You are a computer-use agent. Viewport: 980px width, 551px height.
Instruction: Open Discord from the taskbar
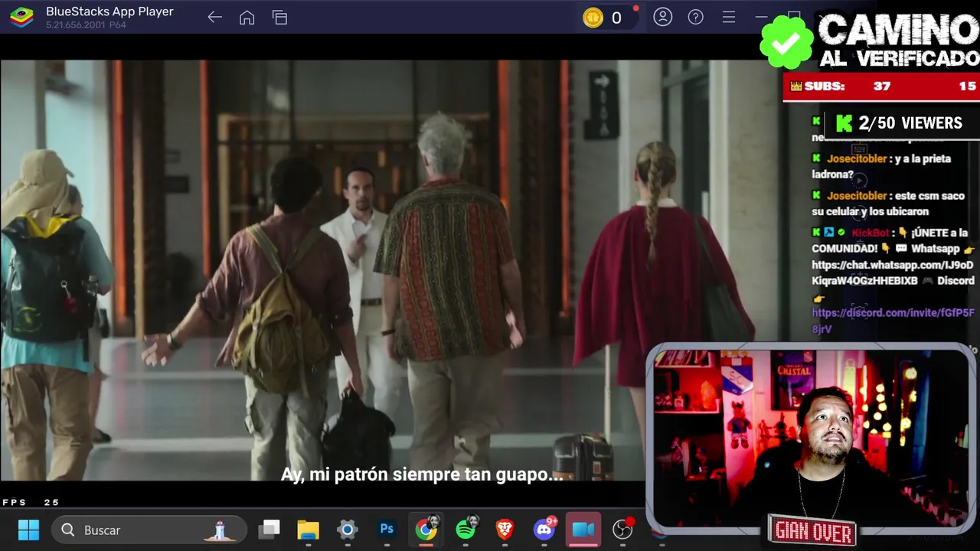545,529
